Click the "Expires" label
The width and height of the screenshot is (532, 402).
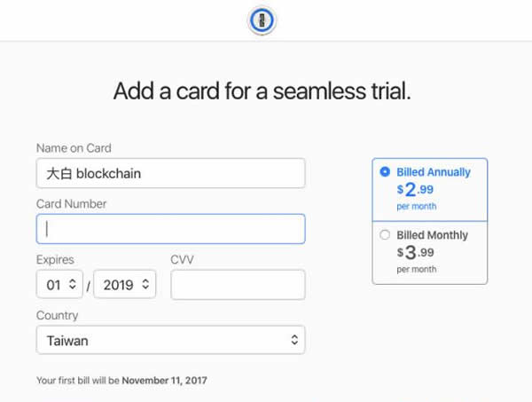(x=55, y=260)
